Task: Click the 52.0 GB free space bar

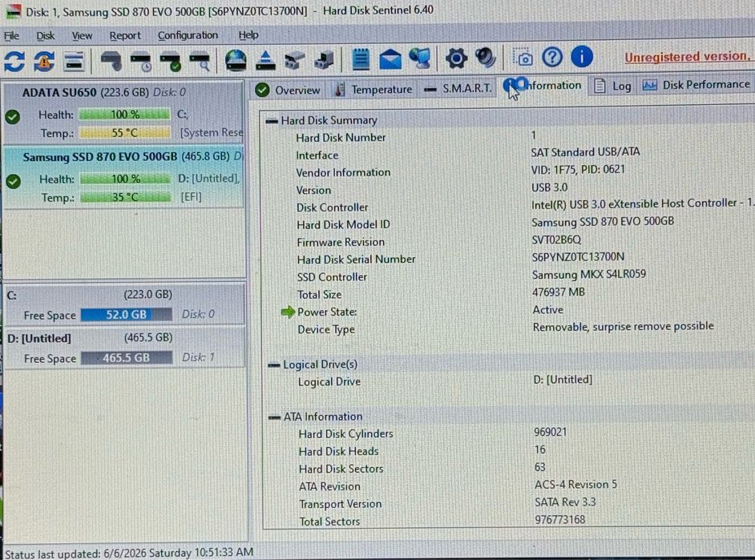Action: pos(126,315)
